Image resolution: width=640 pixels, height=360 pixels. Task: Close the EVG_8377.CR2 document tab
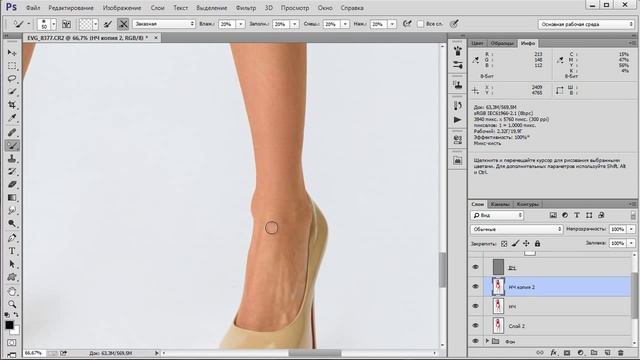[156, 38]
